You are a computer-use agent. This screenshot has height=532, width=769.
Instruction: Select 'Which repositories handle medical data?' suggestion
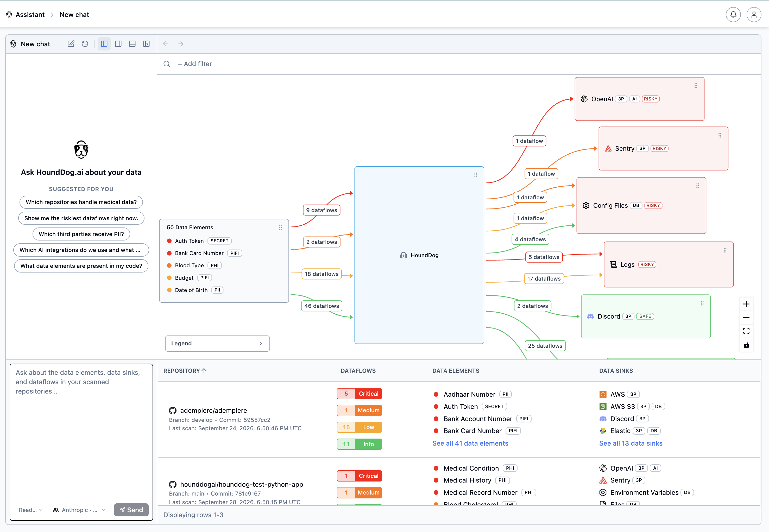pos(81,202)
